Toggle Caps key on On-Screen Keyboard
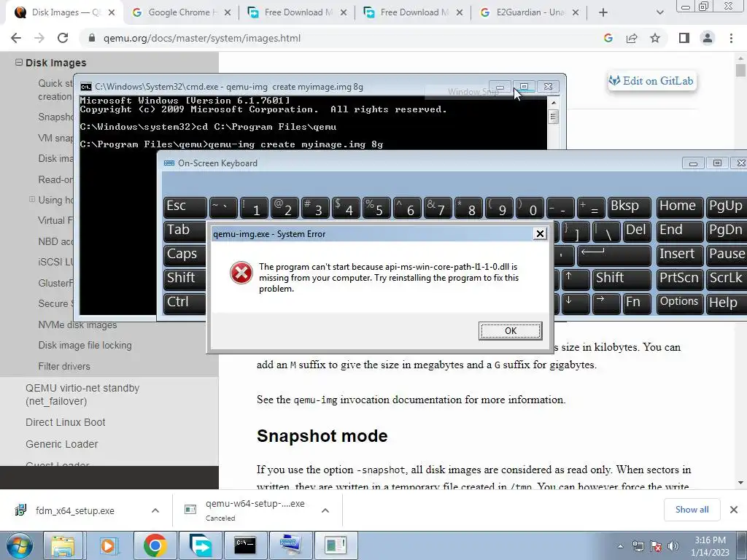Image resolution: width=747 pixels, height=560 pixels. coord(185,256)
